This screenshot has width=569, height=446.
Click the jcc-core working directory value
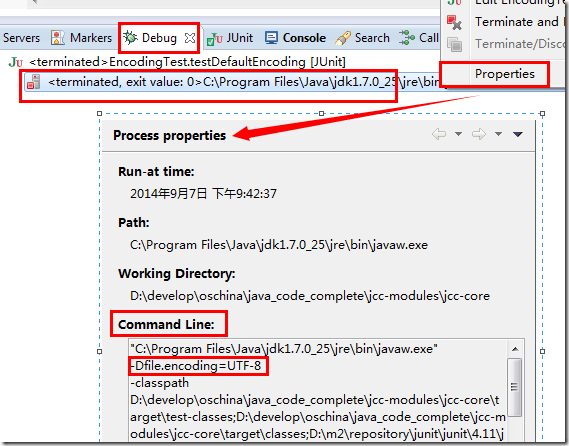pyautogui.click(x=310, y=296)
